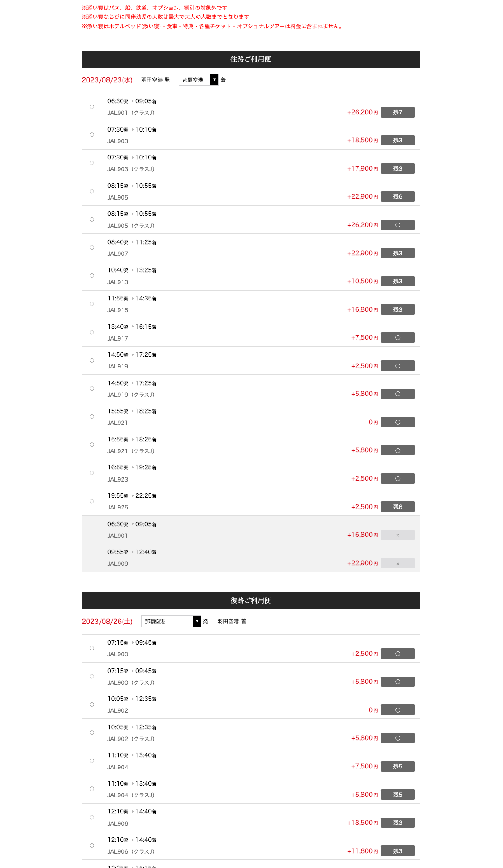Click the 残3 badge for return JAL906
The height and width of the screenshot is (868, 503).
(x=398, y=823)
